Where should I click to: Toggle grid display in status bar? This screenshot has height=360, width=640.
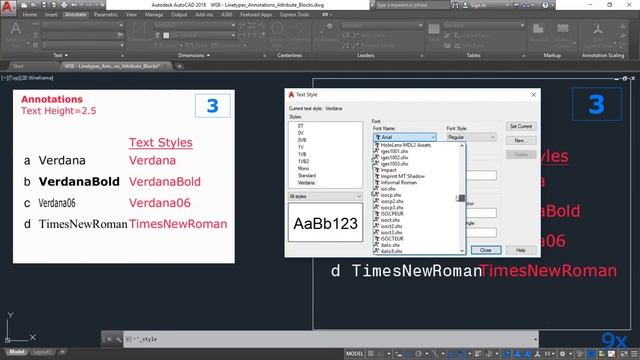click(x=371, y=353)
